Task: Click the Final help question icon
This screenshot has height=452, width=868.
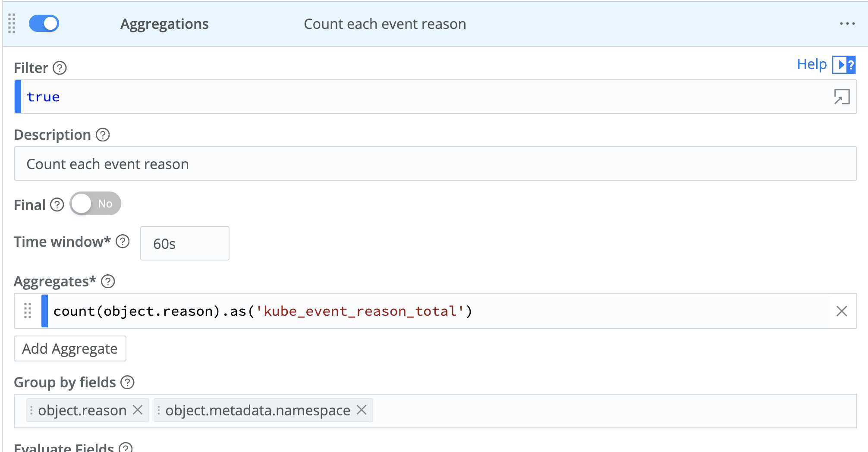Action: (x=57, y=204)
